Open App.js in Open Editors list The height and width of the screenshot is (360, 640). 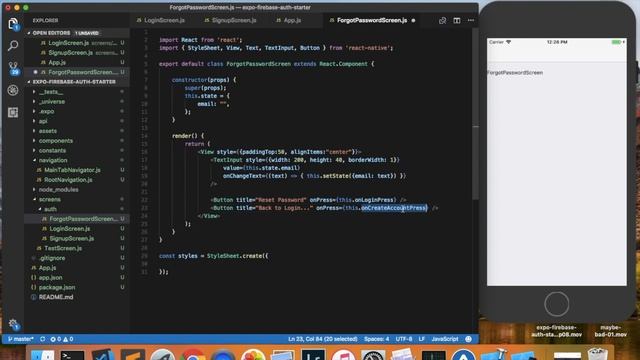click(x=77, y=62)
